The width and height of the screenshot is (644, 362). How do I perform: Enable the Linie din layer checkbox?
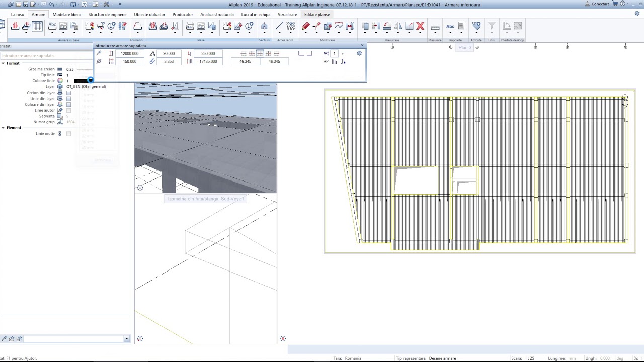click(69, 99)
